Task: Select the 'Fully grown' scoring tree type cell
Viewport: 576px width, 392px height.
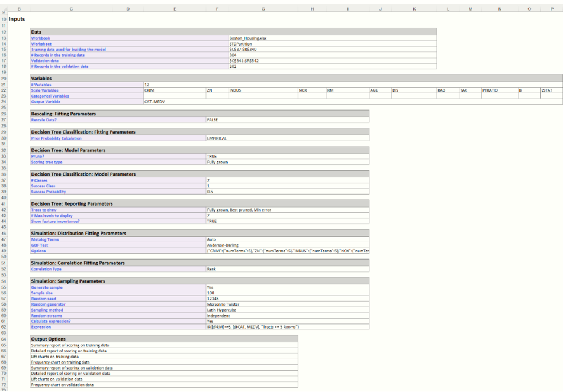Action: click(x=218, y=162)
